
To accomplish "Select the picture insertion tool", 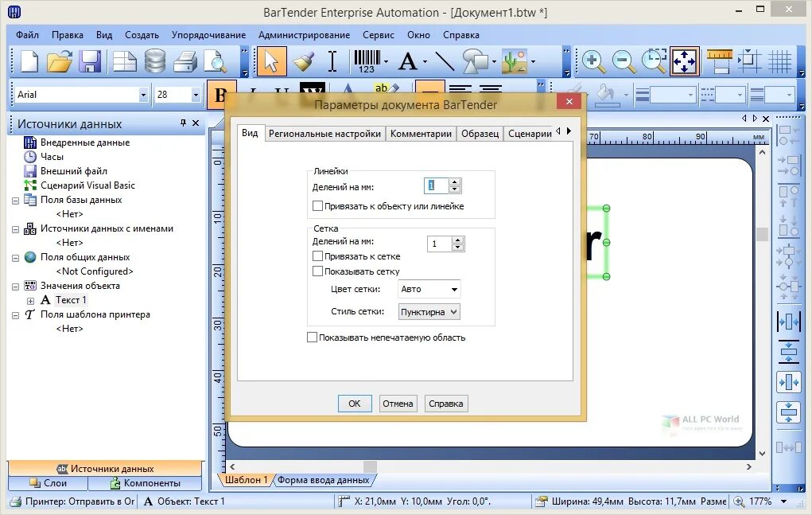I will pos(515,61).
